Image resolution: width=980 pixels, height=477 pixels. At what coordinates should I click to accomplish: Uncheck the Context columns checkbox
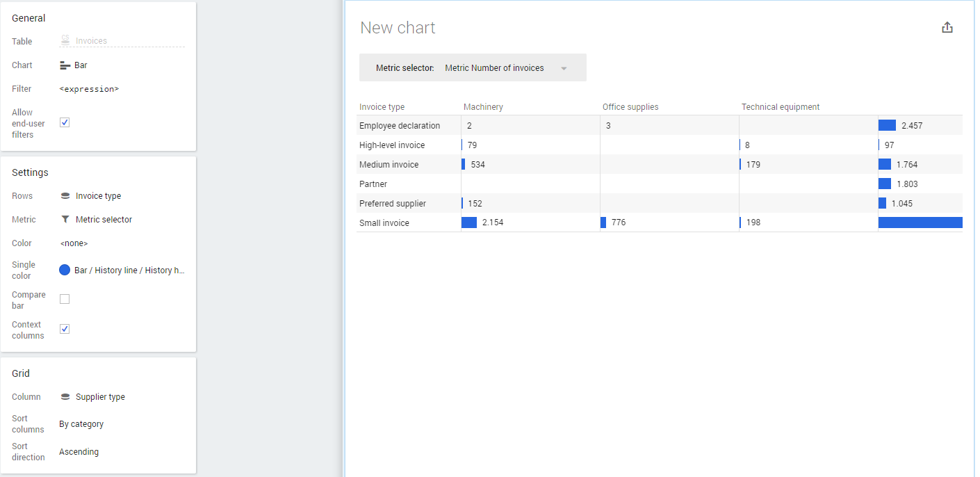tap(65, 329)
